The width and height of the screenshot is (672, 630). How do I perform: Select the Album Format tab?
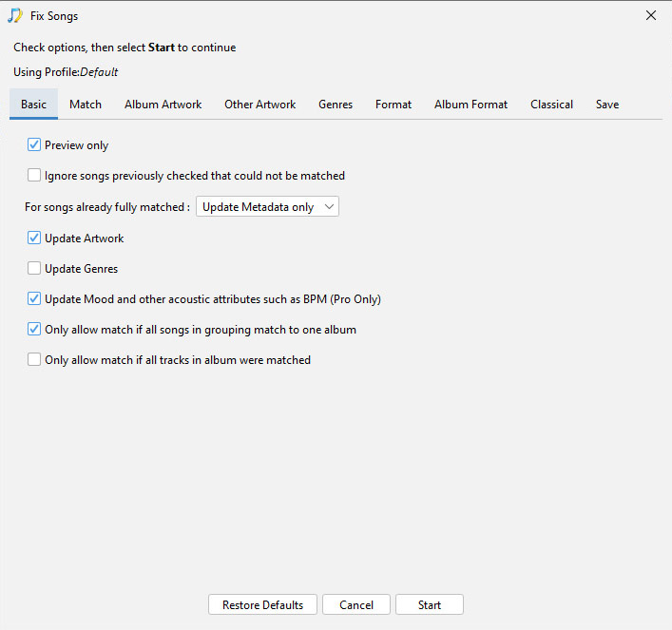470,105
